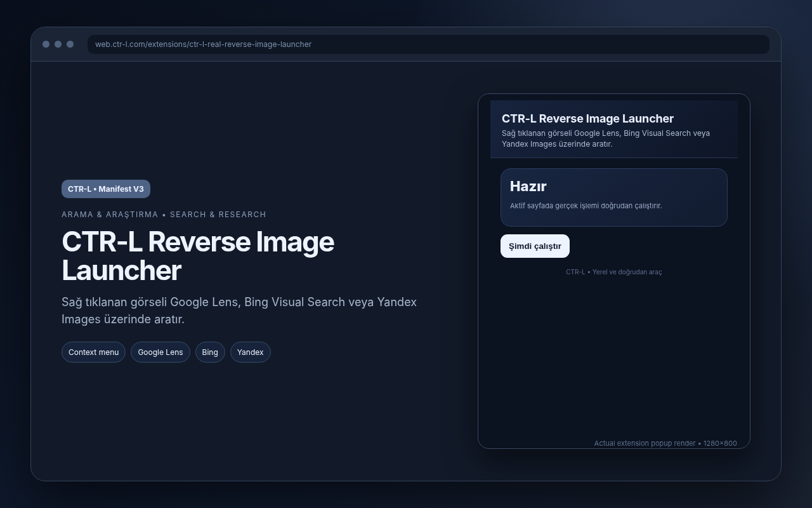Select the Context menu tag
812x508 pixels.
93,352
